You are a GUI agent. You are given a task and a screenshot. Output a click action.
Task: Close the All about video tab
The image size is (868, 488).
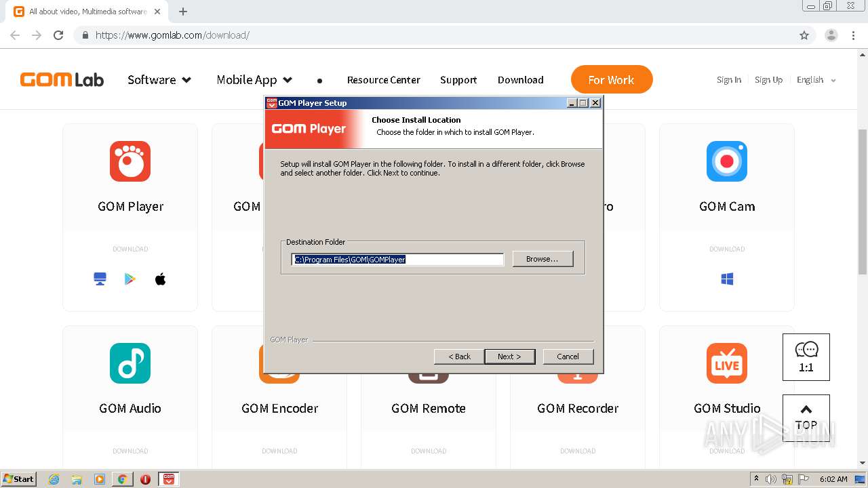click(157, 12)
